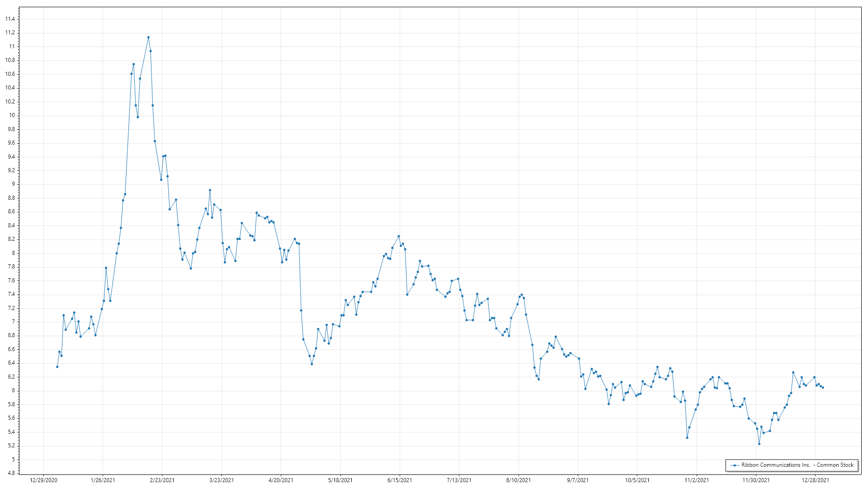Viewport: 868px width, 488px height.
Task: Click the lowest data point near 5.2
Action: 759,444
